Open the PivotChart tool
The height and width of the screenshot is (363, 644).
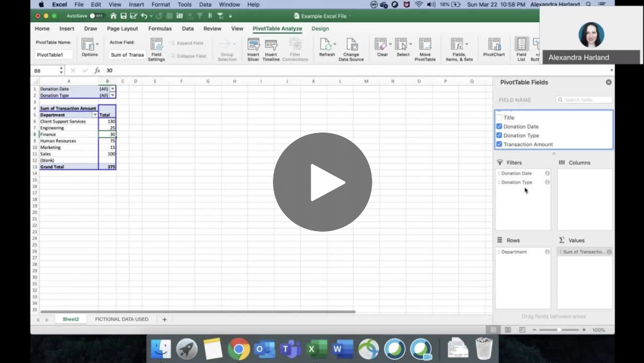tap(494, 45)
